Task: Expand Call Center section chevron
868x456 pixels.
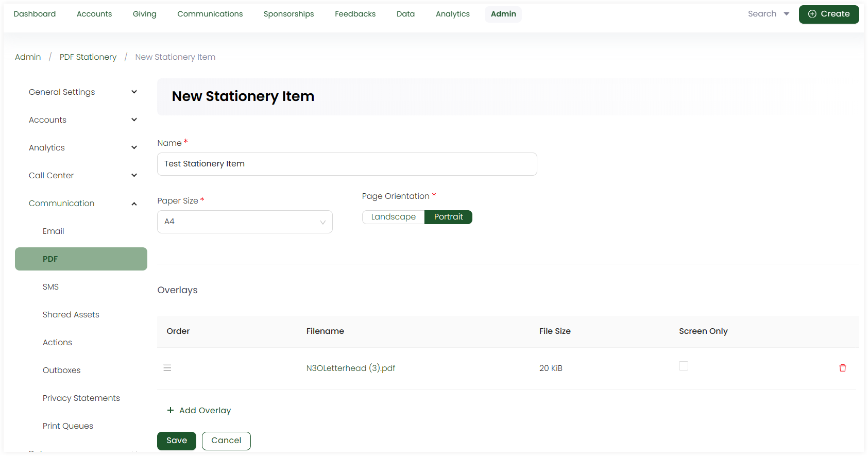Action: [134, 175]
